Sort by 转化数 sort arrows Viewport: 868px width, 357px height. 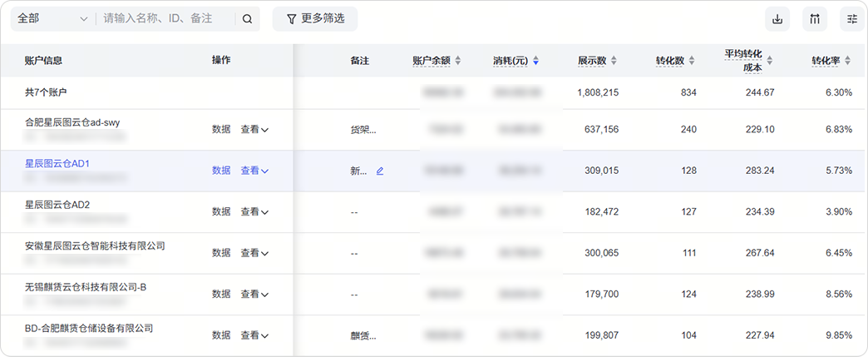tap(691, 61)
